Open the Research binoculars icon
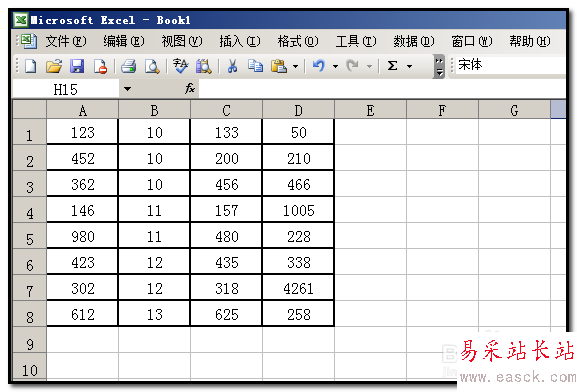The image size is (577, 392). pyautogui.click(x=203, y=67)
